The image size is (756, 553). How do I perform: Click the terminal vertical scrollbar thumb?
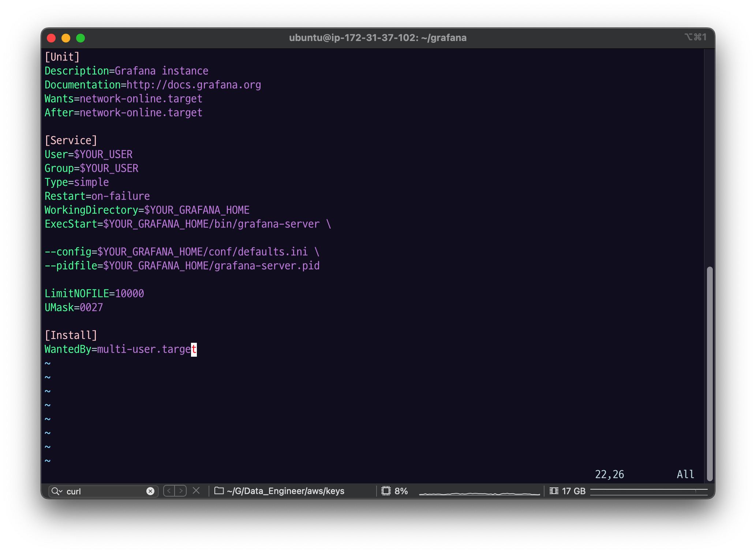(710, 374)
